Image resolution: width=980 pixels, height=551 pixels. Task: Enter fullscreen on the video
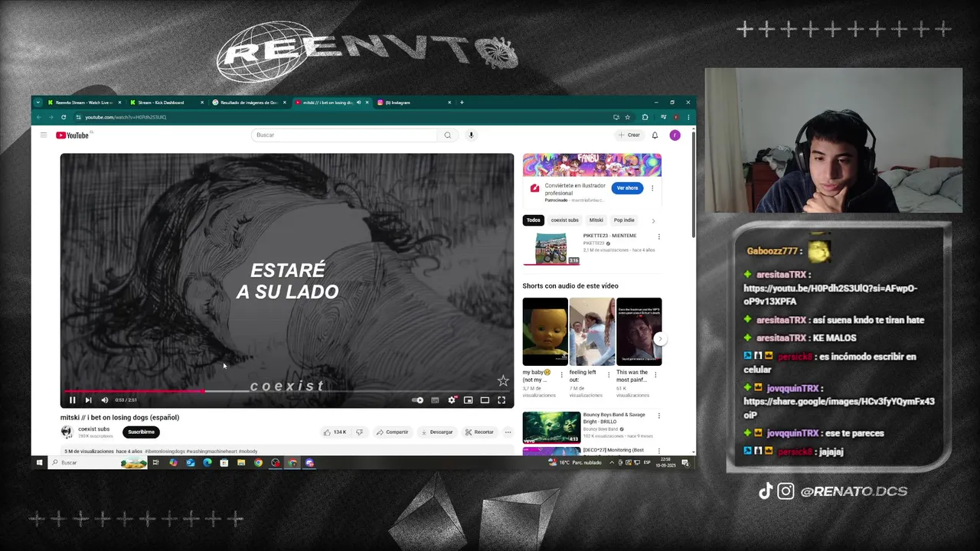pyautogui.click(x=501, y=399)
